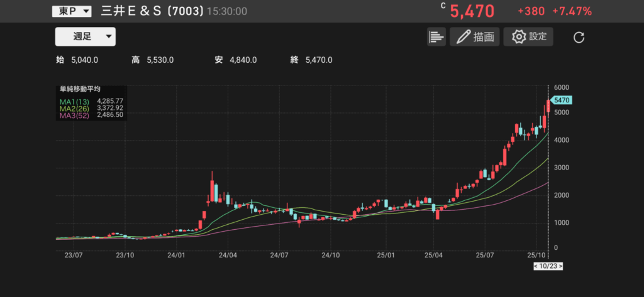The image size is (644, 297).
Task: Click the 10/23 date cursor marker
Action: point(548,266)
